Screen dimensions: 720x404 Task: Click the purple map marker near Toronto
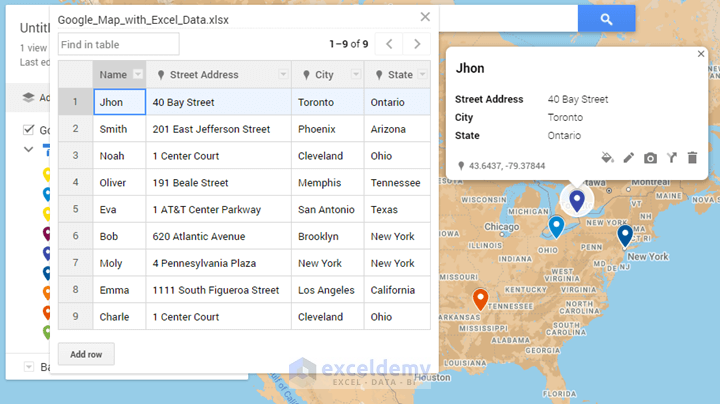[x=577, y=201]
